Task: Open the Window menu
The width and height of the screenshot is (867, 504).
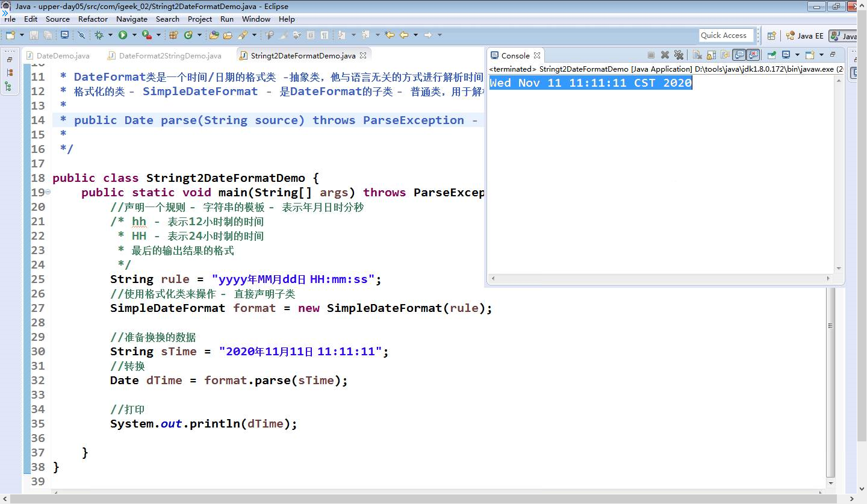Action: [256, 19]
